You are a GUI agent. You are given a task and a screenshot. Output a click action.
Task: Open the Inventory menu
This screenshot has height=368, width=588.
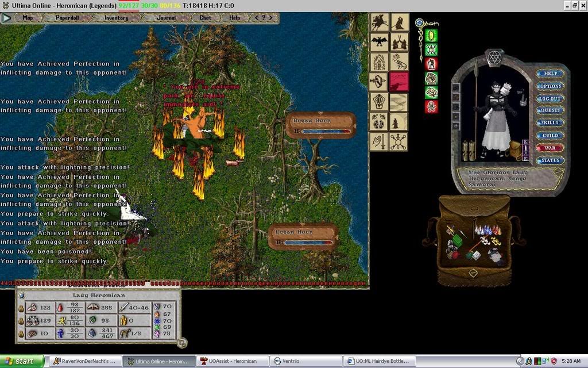click(116, 18)
